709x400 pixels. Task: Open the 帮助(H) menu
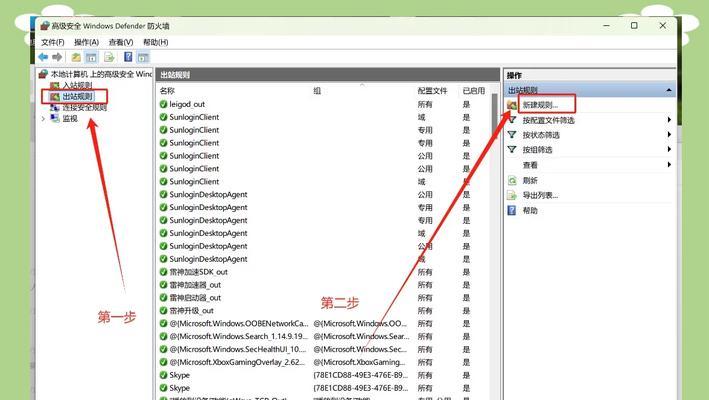pyautogui.click(x=156, y=42)
